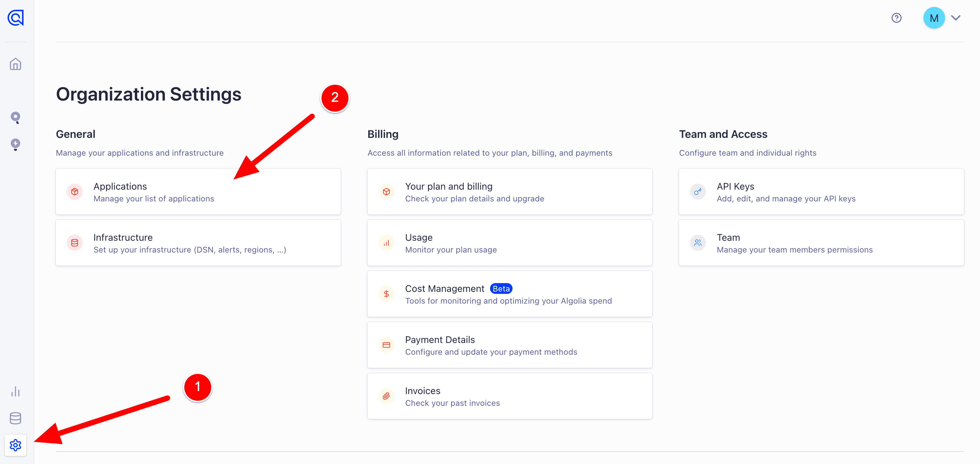The width and height of the screenshot is (980, 464).
Task: Open the Usage monitoring card
Action: pos(510,243)
